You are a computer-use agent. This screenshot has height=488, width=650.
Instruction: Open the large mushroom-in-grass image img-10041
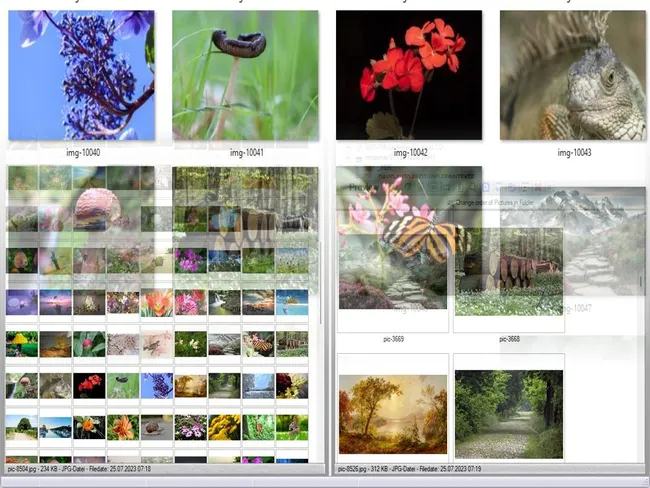(x=245, y=75)
